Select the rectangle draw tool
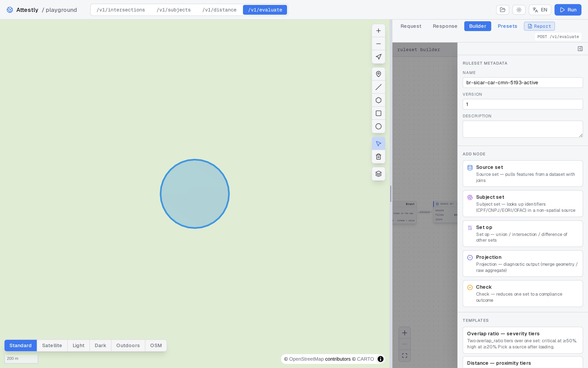The height and width of the screenshot is (368, 588). pyautogui.click(x=378, y=113)
